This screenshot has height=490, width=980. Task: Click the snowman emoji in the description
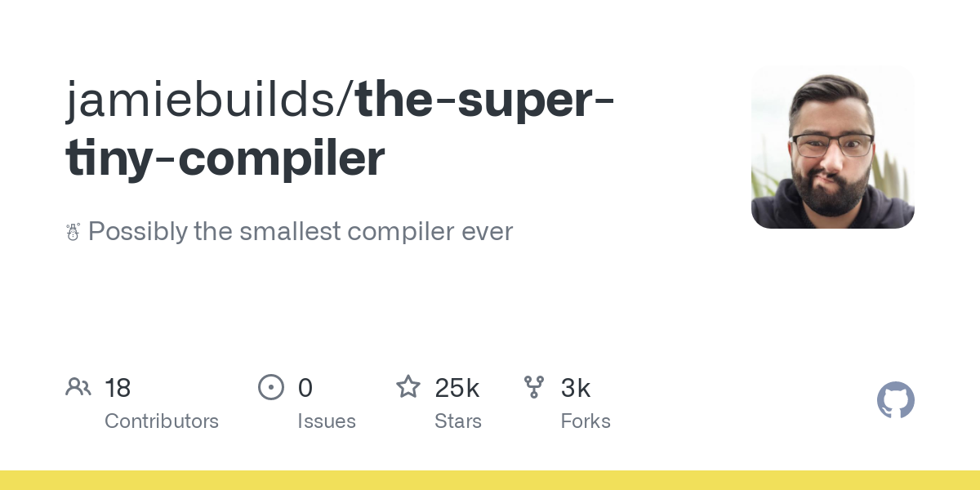tap(73, 232)
